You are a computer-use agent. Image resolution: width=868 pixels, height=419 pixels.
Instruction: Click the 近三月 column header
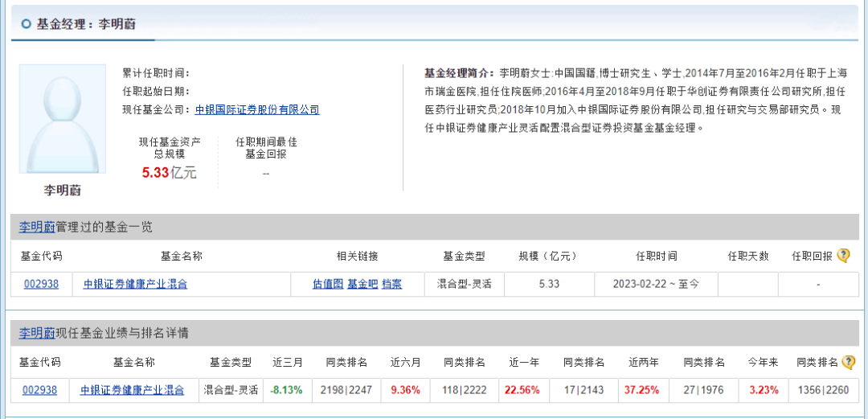pos(288,363)
